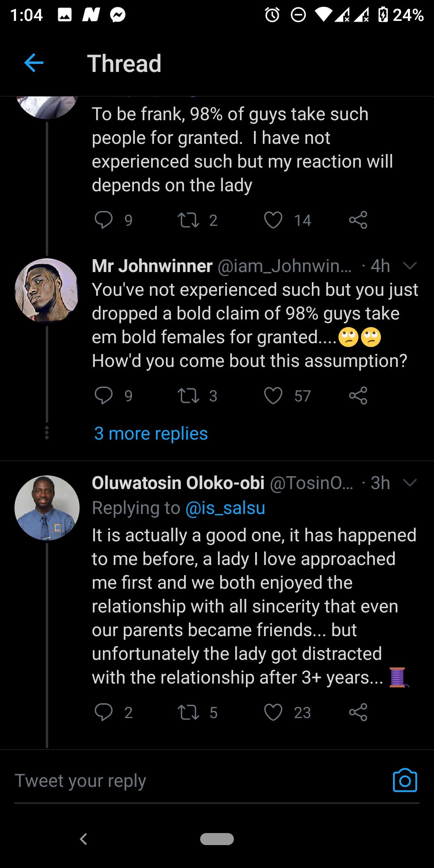Show 3 more replies
This screenshot has height=868, width=434.
coord(151,434)
